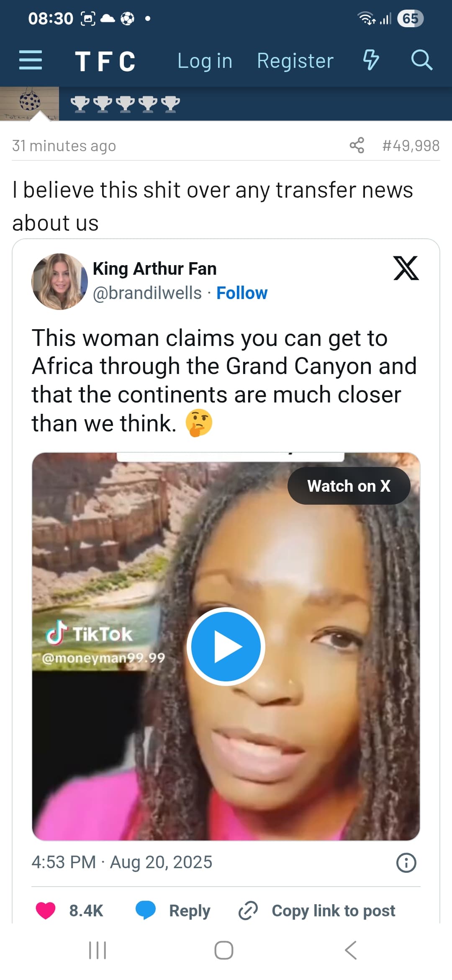Open the hamburger navigation menu
The width and height of the screenshot is (452, 980).
[31, 60]
